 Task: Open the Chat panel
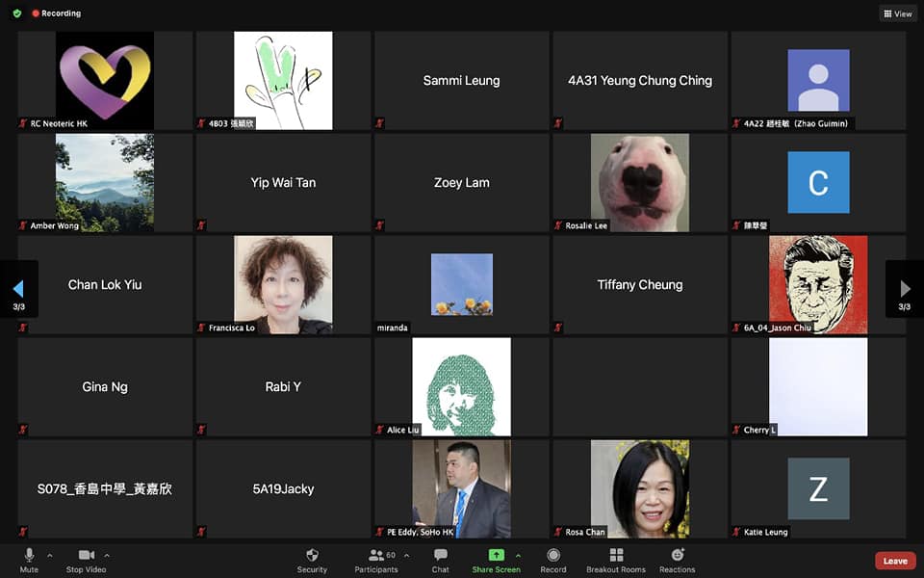441,560
